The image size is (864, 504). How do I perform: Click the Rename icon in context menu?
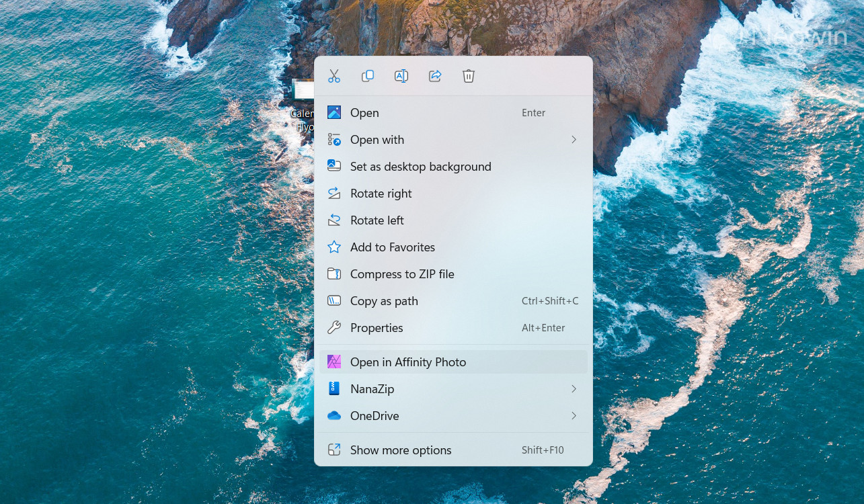click(x=401, y=76)
